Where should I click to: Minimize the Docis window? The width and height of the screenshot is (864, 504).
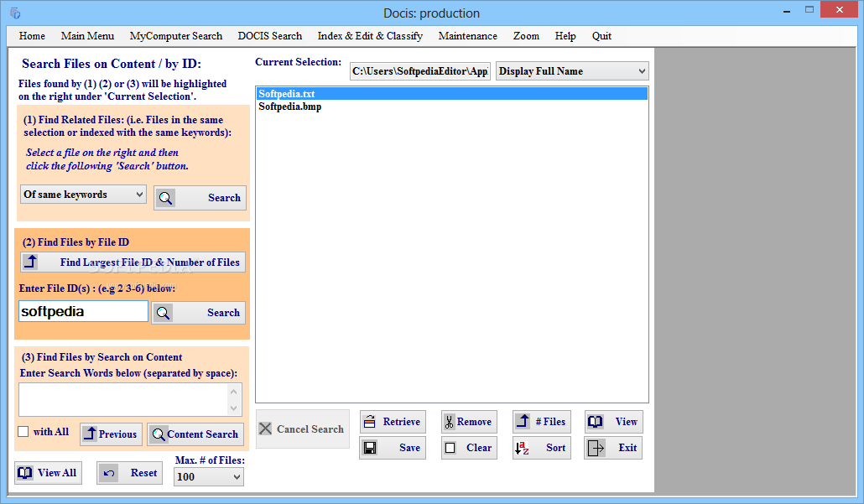[x=786, y=10]
